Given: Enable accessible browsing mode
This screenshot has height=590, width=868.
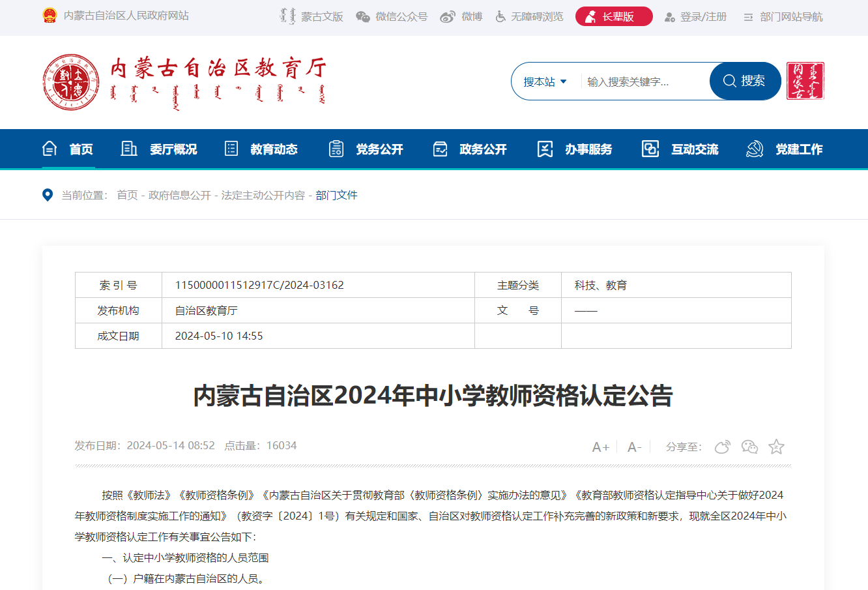Looking at the screenshot, I should pos(529,17).
